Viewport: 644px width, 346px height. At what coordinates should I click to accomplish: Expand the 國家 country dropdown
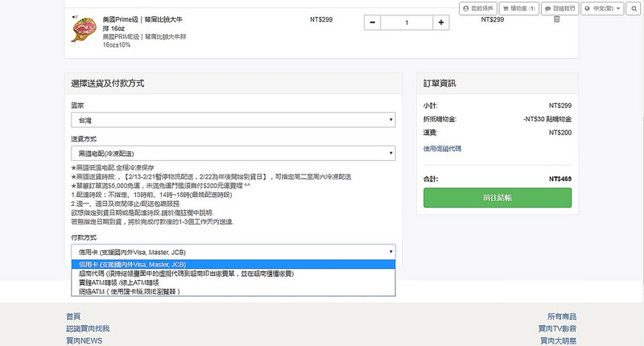pos(233,120)
